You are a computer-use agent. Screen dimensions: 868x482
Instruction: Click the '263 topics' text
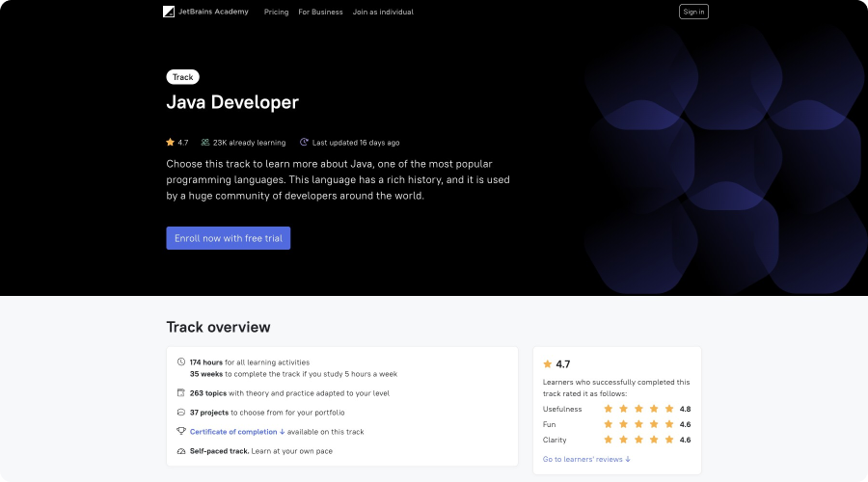coord(208,393)
